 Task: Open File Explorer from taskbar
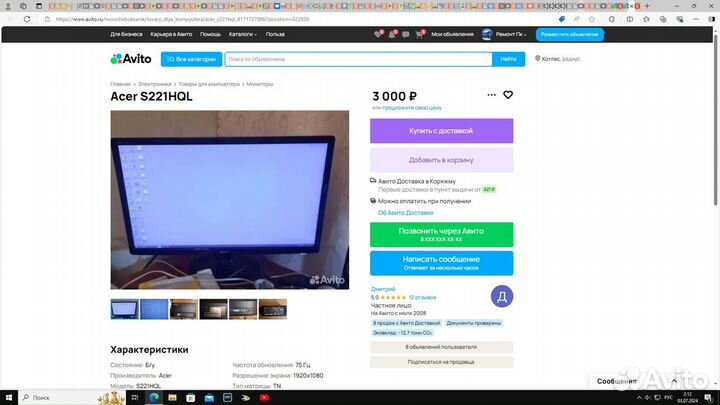[172, 397]
